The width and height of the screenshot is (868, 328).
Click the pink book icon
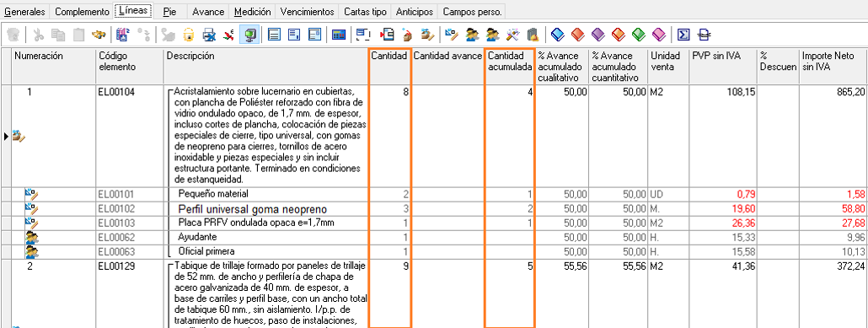click(x=659, y=35)
